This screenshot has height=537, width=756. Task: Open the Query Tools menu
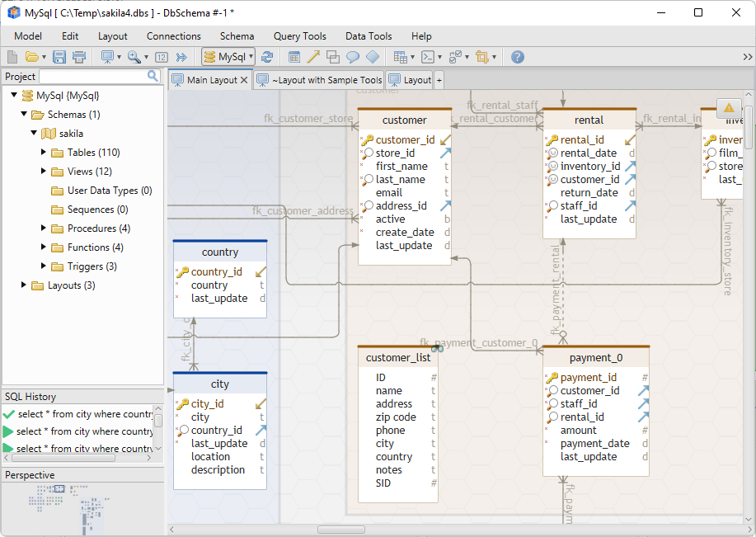(300, 36)
